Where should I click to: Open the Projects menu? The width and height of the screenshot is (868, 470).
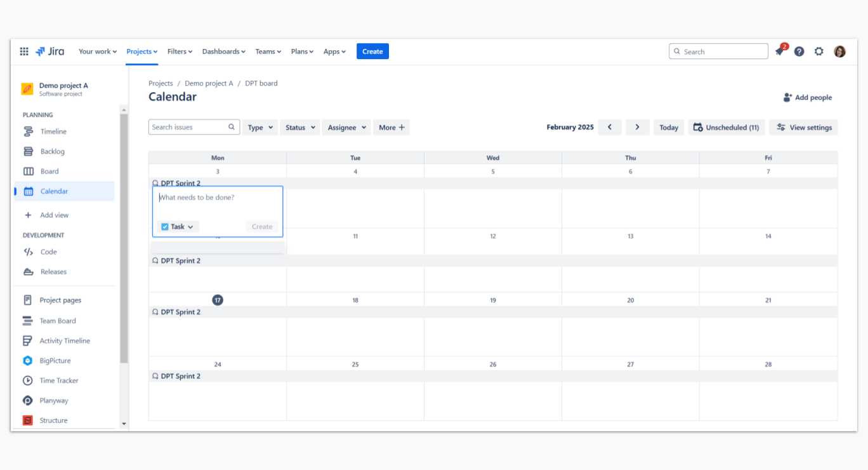(141, 51)
